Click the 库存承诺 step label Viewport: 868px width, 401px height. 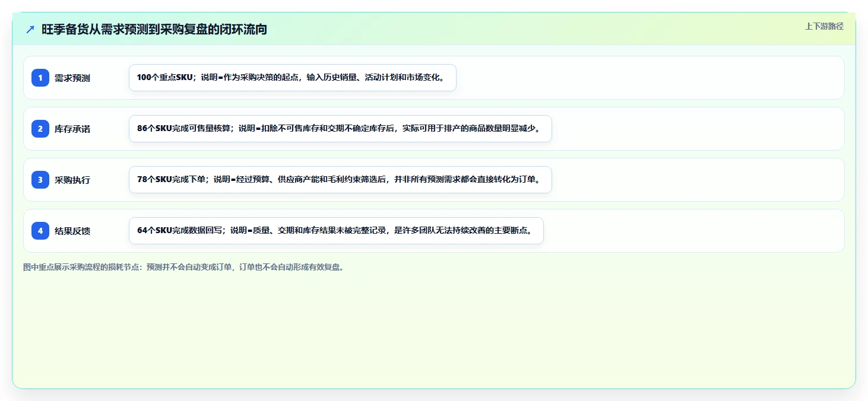pyautogui.click(x=72, y=129)
